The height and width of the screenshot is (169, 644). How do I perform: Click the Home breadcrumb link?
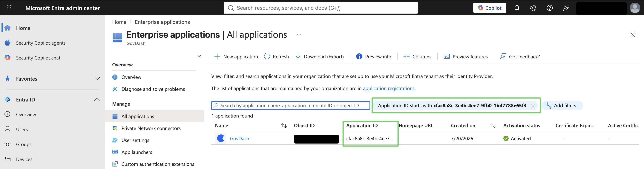tap(119, 22)
